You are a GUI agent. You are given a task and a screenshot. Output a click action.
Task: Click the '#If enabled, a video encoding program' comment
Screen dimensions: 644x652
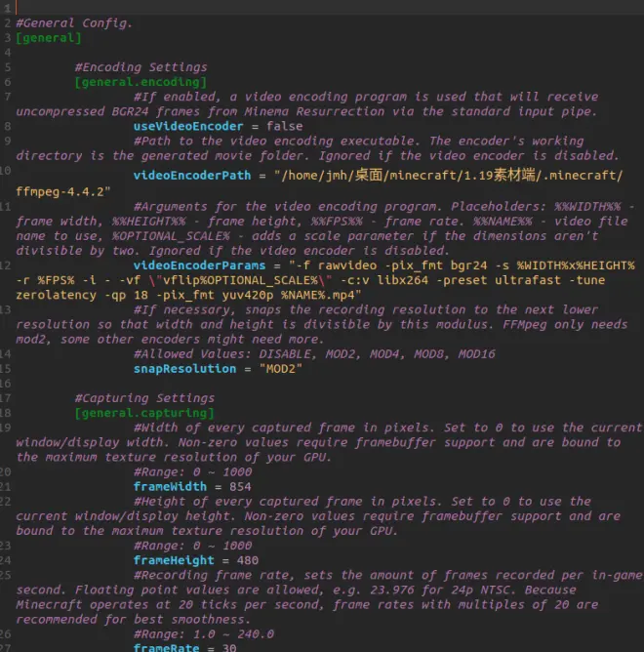pyautogui.click(x=270, y=97)
